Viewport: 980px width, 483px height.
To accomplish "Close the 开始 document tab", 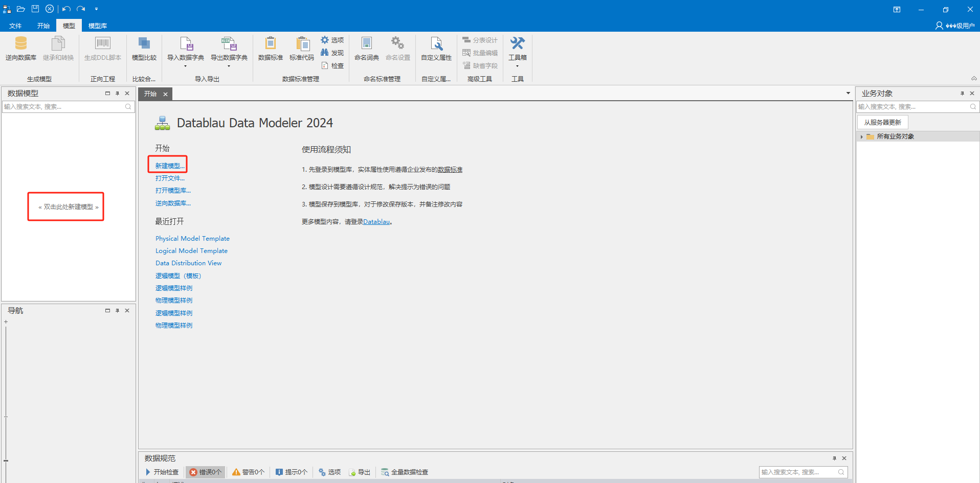I will pos(165,94).
